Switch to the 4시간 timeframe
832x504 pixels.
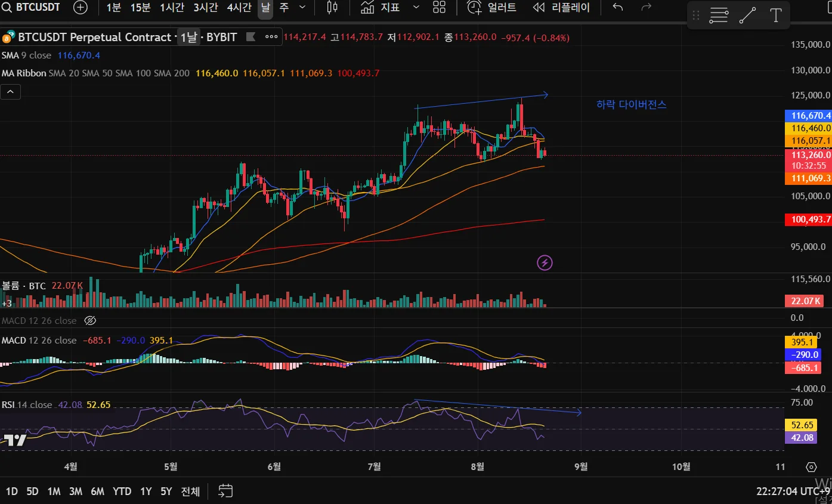[x=239, y=8]
